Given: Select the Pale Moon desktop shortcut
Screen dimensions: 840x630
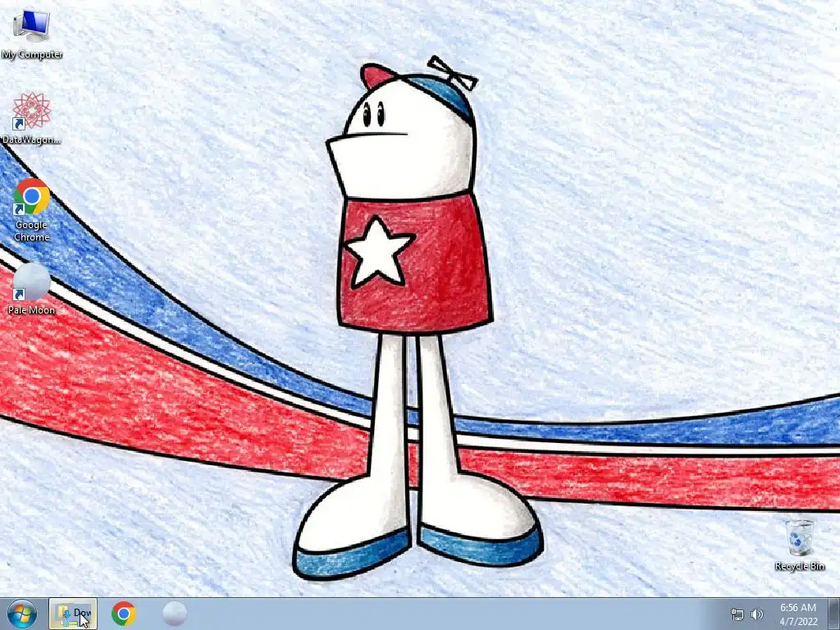Looking at the screenshot, I should (32, 288).
